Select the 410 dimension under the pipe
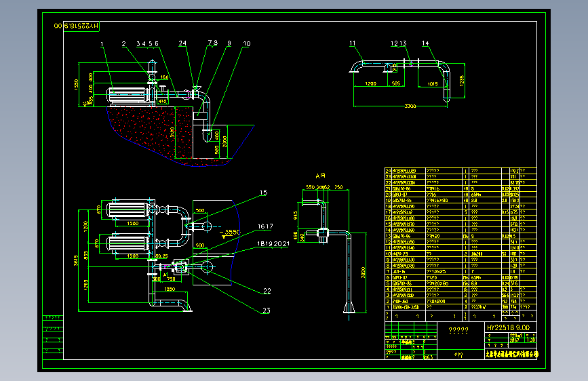Viewport: 588px width, 381px height. 162,101
